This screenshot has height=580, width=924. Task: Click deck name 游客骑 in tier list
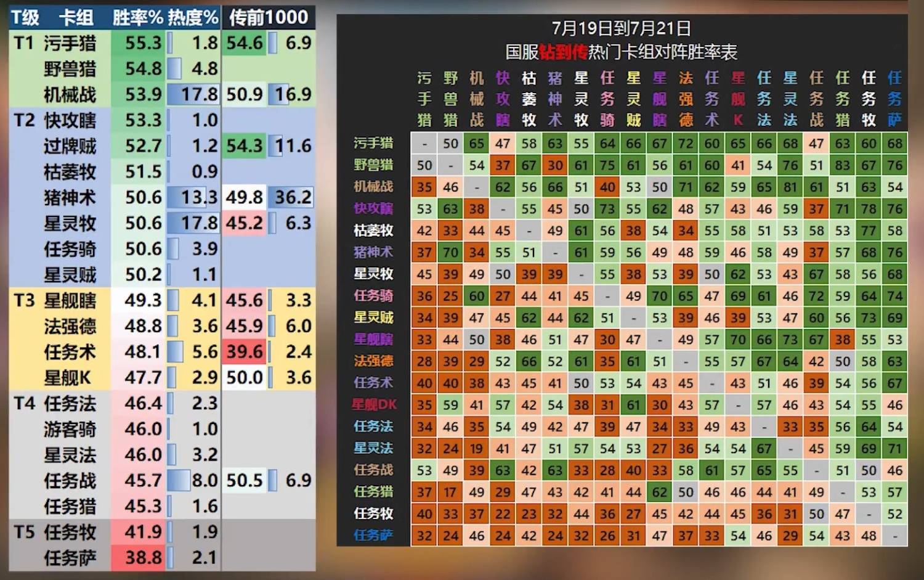pyautogui.click(x=70, y=429)
